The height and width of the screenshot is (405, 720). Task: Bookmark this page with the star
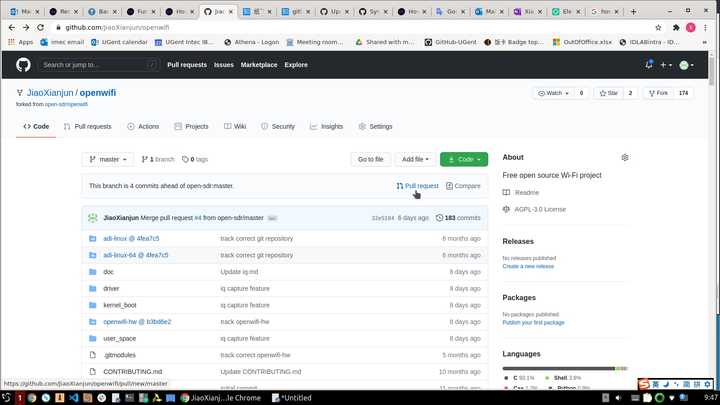(658, 28)
